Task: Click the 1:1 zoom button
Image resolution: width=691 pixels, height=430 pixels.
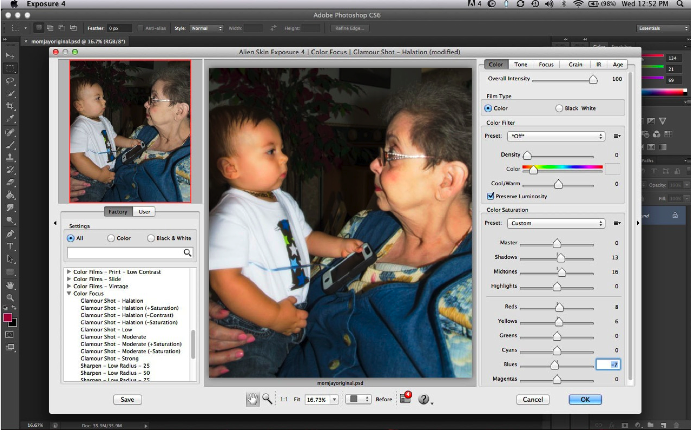Action: 284,399
